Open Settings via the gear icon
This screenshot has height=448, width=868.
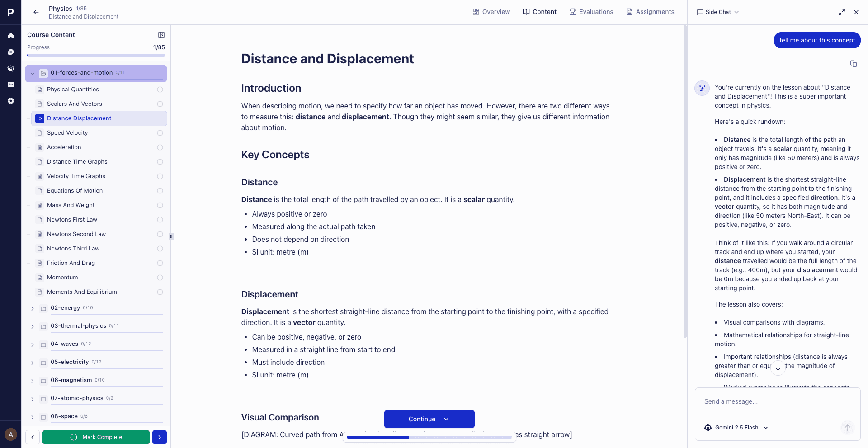pyautogui.click(x=10, y=101)
